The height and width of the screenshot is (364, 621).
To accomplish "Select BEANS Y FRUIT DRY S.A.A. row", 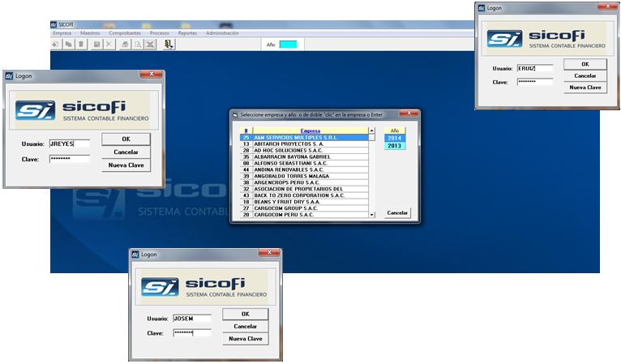I will [304, 202].
